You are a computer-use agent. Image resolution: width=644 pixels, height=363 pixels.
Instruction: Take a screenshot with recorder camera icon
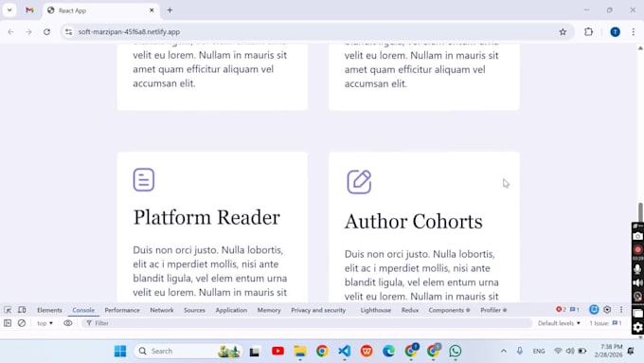coord(637,236)
